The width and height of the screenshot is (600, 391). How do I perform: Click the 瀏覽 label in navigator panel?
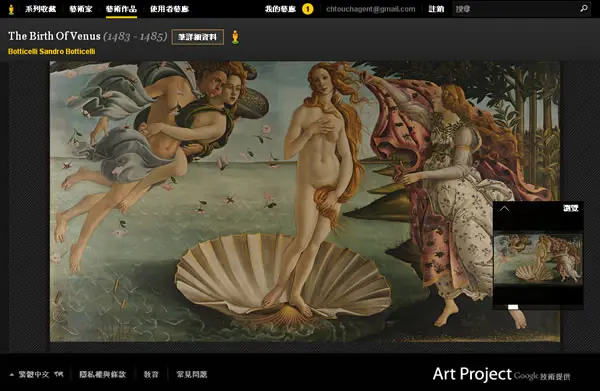pyautogui.click(x=571, y=208)
